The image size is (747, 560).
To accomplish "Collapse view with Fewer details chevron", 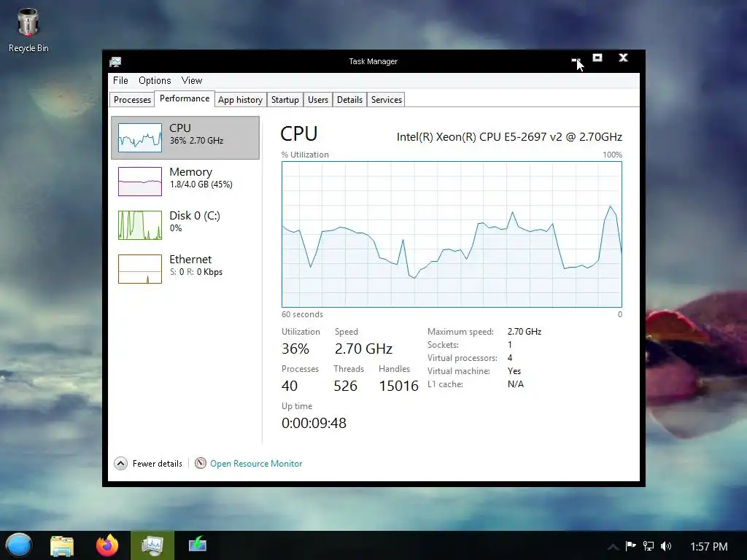I will [x=120, y=463].
